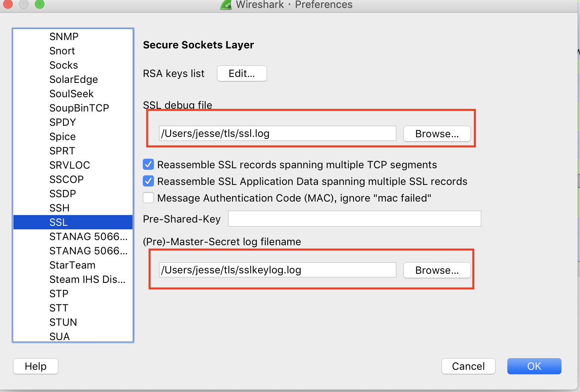Select Socks protocol entry
The height and width of the screenshot is (392, 580).
click(73, 65)
